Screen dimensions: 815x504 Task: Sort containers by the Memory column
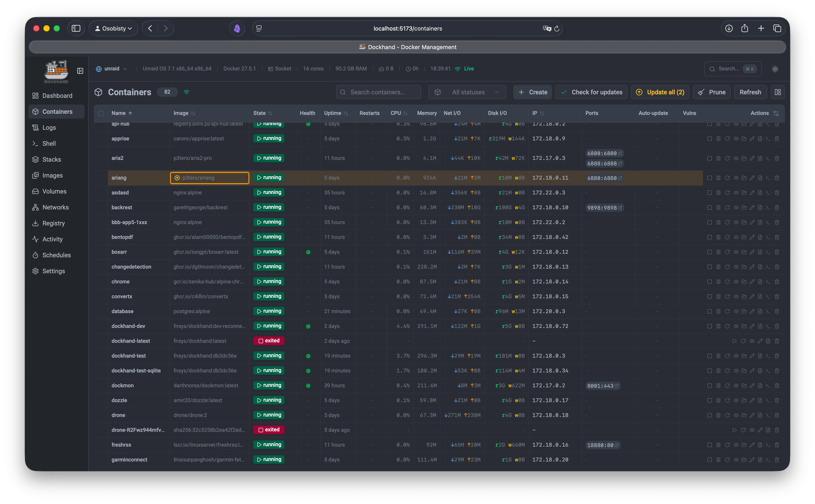(427, 113)
